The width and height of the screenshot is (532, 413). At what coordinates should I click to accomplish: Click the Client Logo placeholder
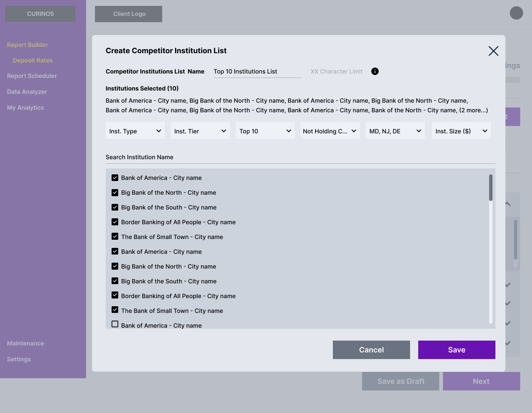[129, 14]
